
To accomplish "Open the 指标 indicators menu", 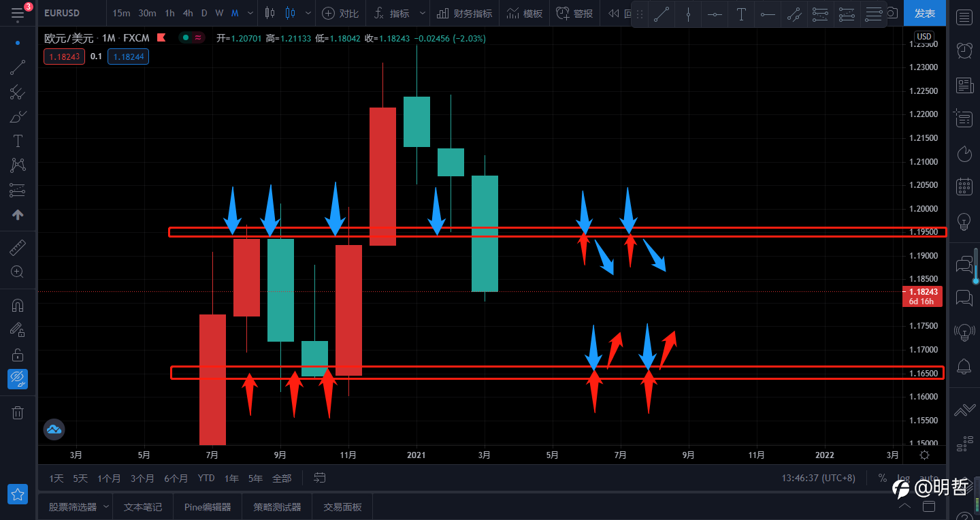I will 392,13.
